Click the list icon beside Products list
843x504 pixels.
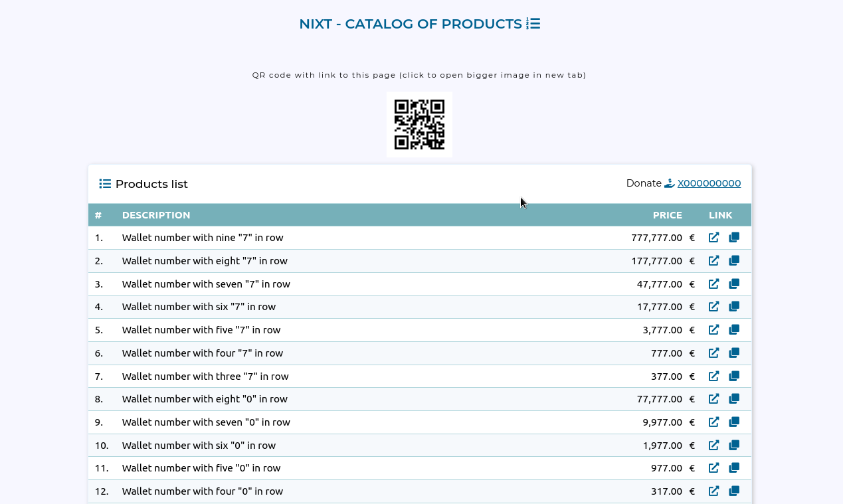tap(105, 183)
